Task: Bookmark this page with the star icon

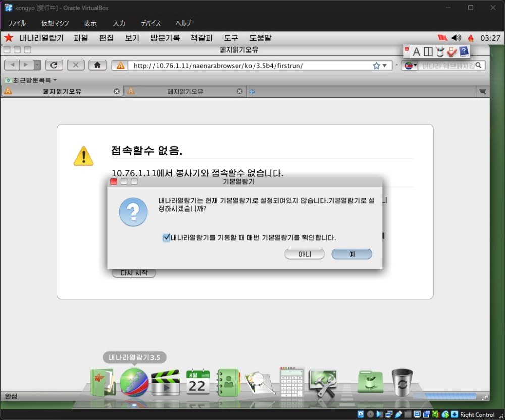Action: (376, 66)
